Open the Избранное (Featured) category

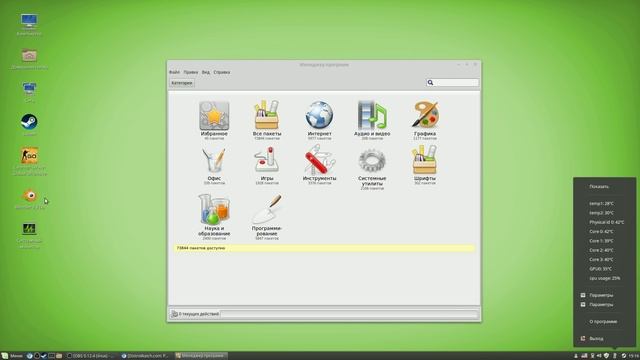tap(214, 120)
